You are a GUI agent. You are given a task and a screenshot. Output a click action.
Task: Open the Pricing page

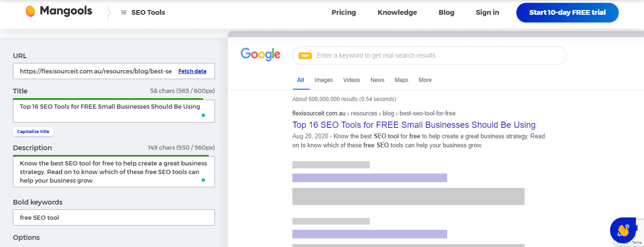point(343,12)
